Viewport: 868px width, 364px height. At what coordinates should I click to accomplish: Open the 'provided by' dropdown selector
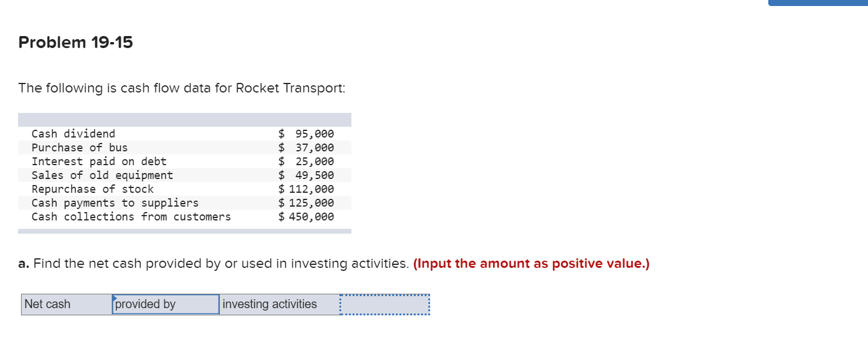[x=165, y=304]
